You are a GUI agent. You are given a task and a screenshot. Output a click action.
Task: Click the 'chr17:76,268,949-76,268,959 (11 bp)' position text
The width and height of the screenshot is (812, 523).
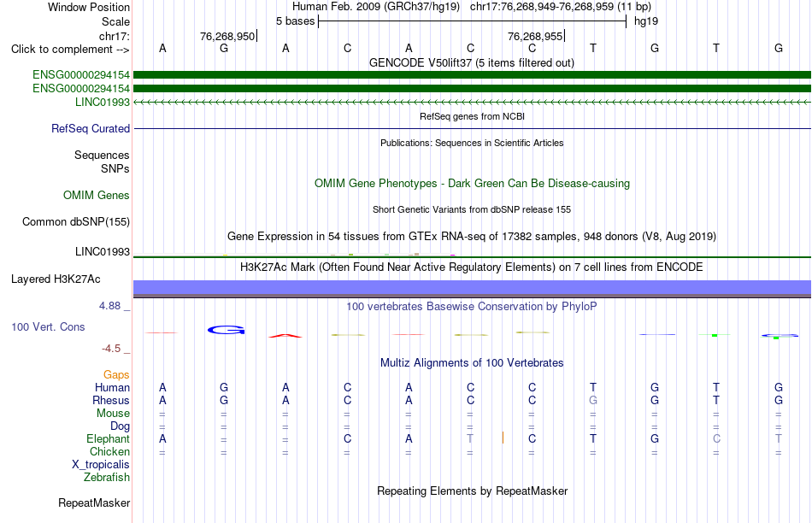coord(561,7)
